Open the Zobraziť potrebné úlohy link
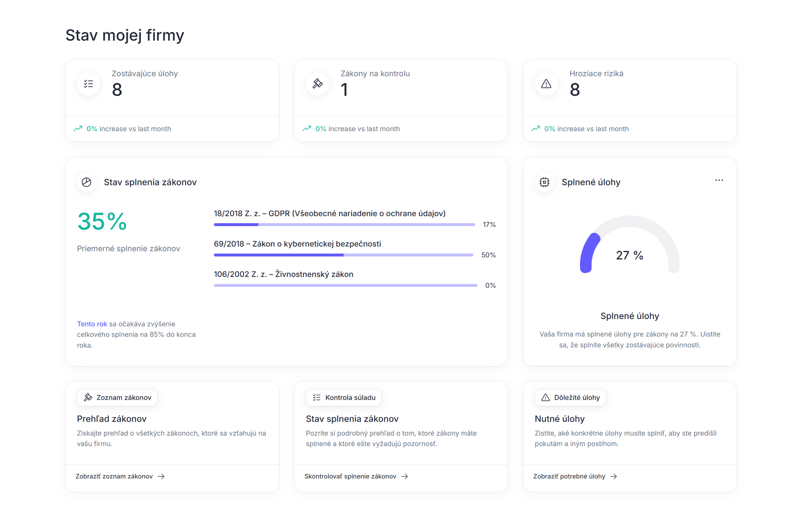 pyautogui.click(x=575, y=476)
